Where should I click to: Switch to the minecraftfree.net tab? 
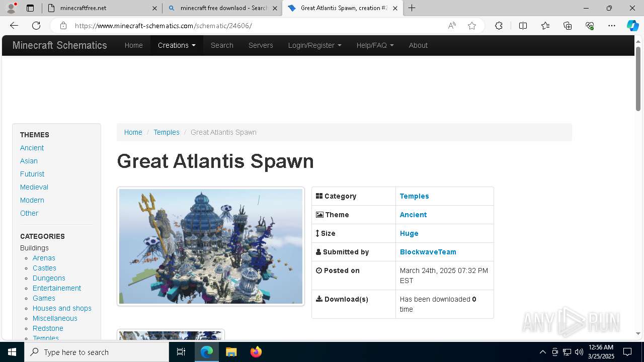tap(102, 8)
